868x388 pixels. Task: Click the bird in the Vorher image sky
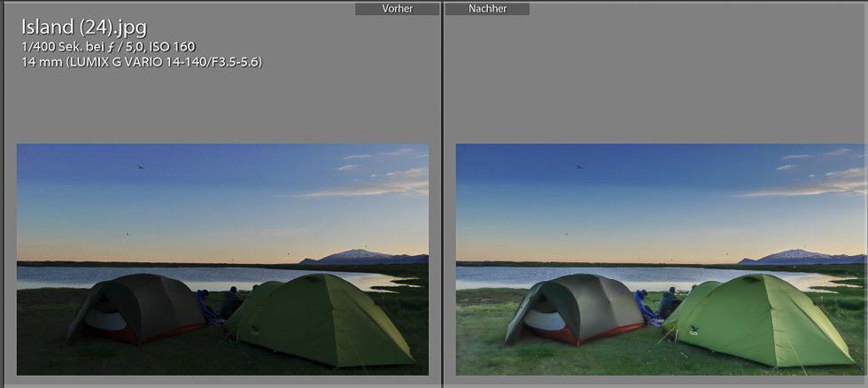139,166
